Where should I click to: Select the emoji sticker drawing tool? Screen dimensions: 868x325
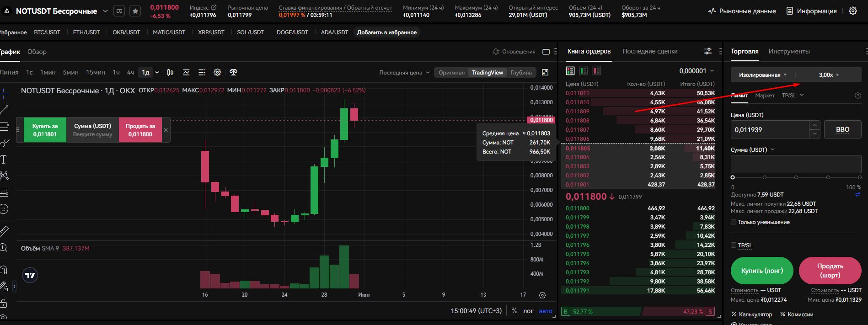[x=4, y=209]
